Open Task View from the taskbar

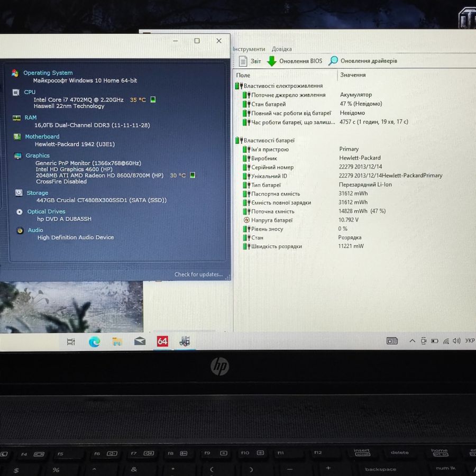[x=71, y=342]
